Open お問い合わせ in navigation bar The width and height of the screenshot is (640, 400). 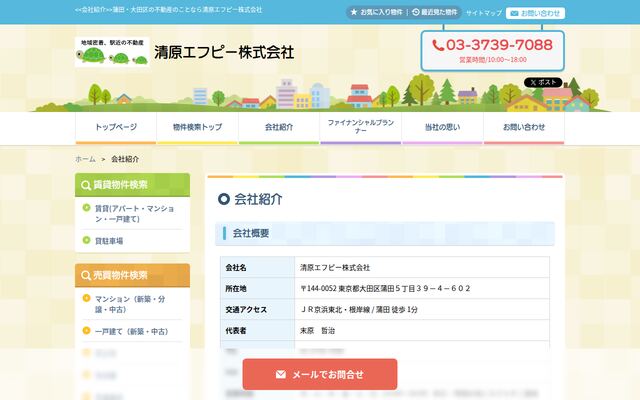(x=524, y=128)
